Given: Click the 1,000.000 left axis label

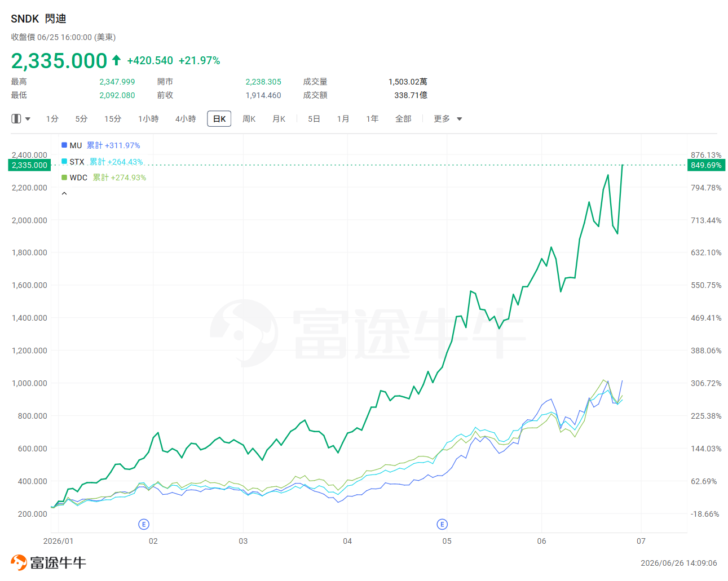Looking at the screenshot, I should point(29,383).
